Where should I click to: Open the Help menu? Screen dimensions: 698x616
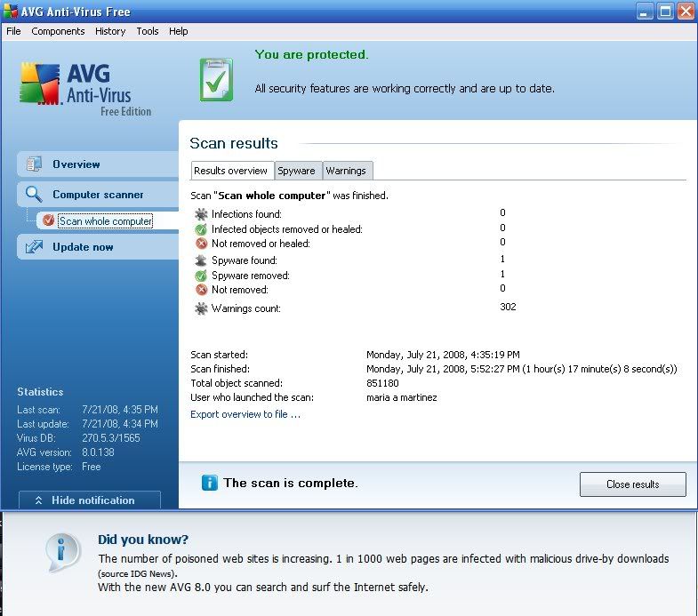pyautogui.click(x=178, y=31)
